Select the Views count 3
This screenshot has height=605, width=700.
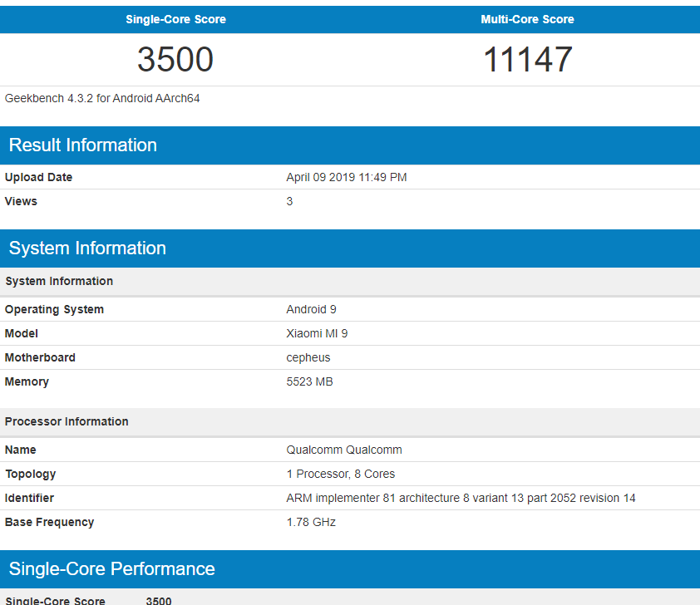[x=290, y=201]
